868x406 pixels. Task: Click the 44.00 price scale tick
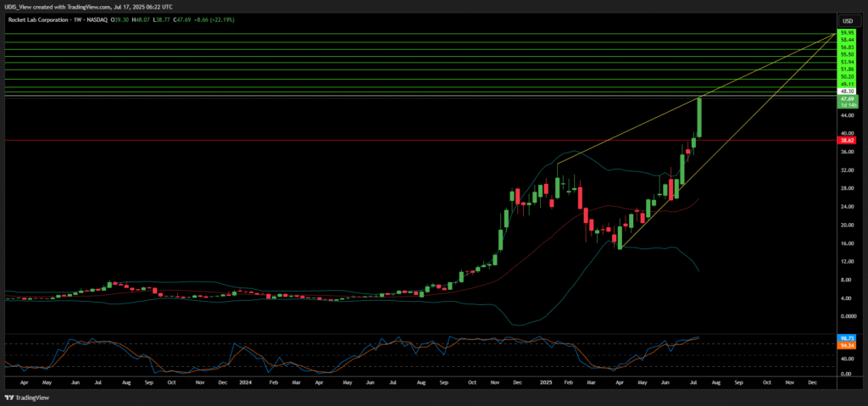coord(846,114)
